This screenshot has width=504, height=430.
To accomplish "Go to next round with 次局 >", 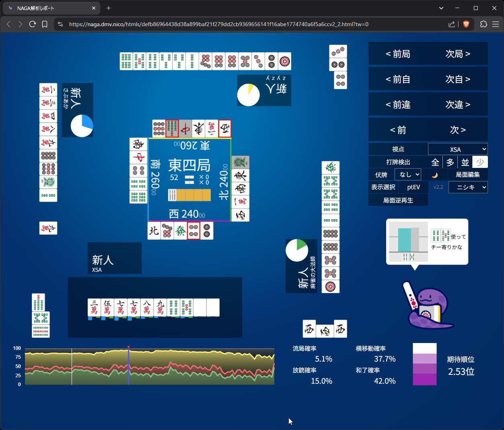I will coord(458,54).
